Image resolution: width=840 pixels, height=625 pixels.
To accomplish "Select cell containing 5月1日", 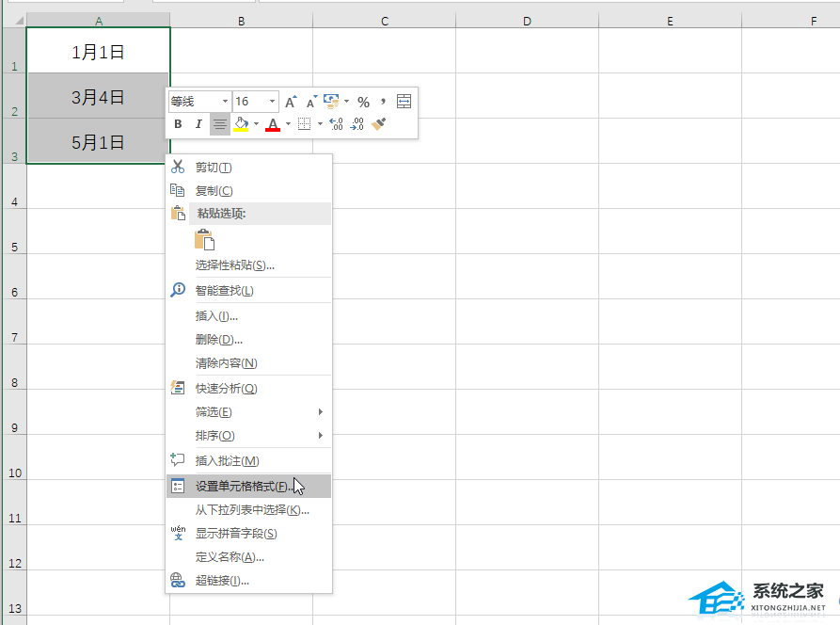I will click(99, 141).
